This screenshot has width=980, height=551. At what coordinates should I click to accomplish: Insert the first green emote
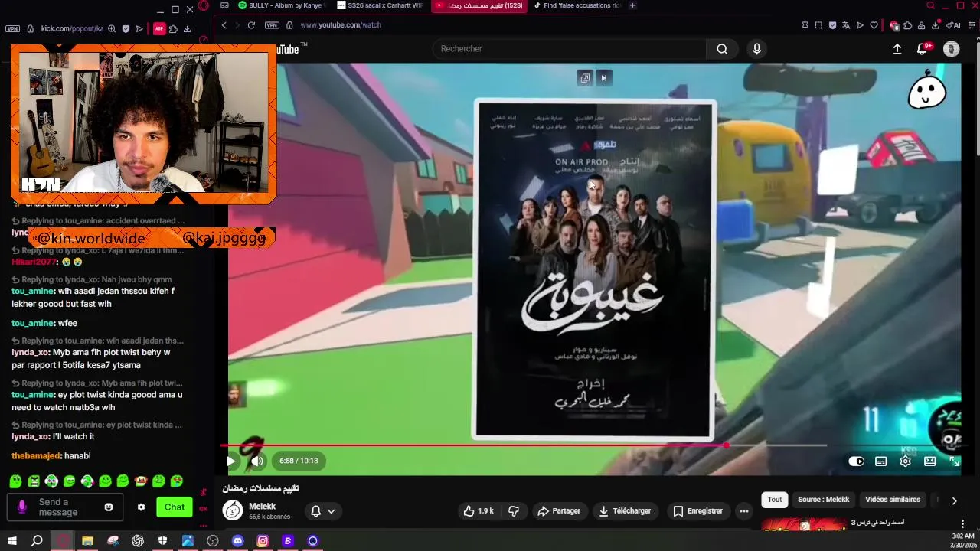pos(15,481)
